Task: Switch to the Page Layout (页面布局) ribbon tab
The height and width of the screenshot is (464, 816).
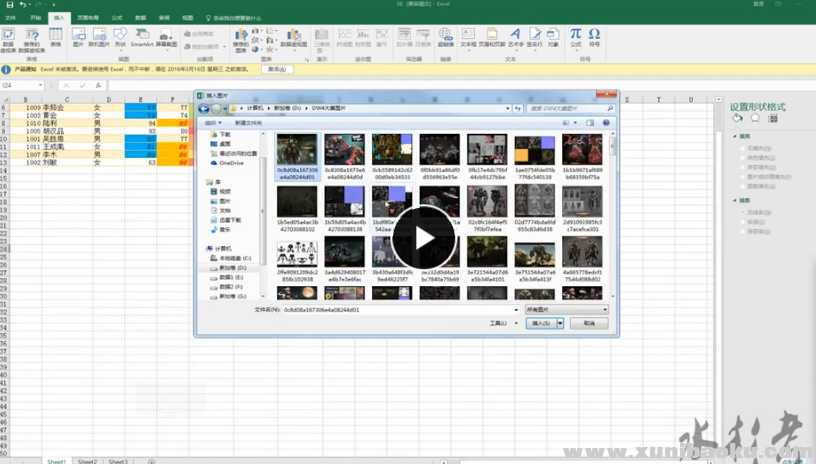Action: point(88,18)
